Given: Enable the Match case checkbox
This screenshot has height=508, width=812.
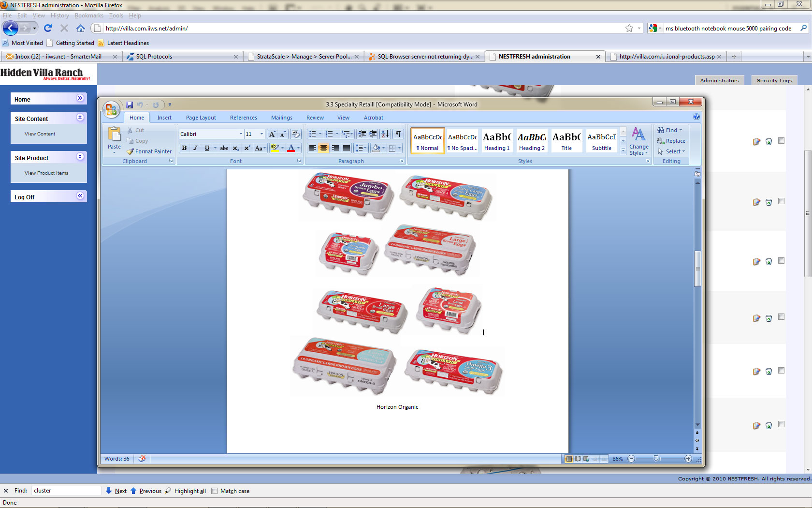Looking at the screenshot, I should tap(215, 491).
